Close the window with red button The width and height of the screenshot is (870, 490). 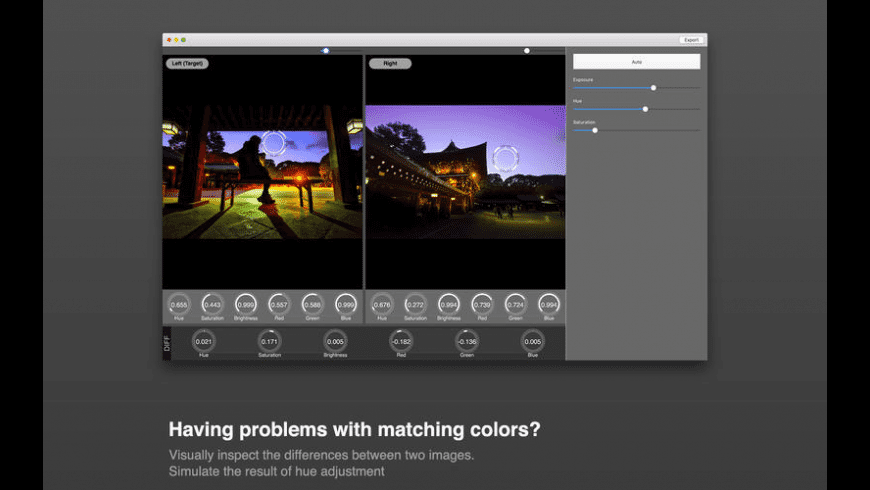coord(169,40)
